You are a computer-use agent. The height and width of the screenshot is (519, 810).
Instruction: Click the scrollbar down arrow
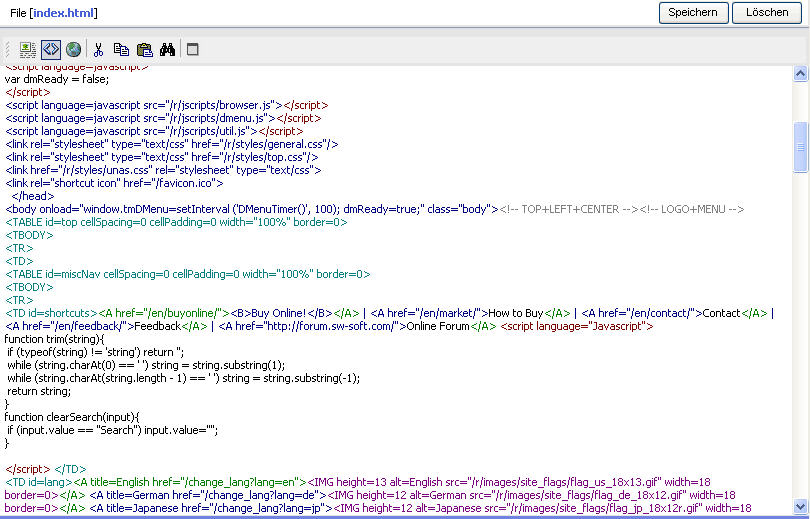point(800,506)
